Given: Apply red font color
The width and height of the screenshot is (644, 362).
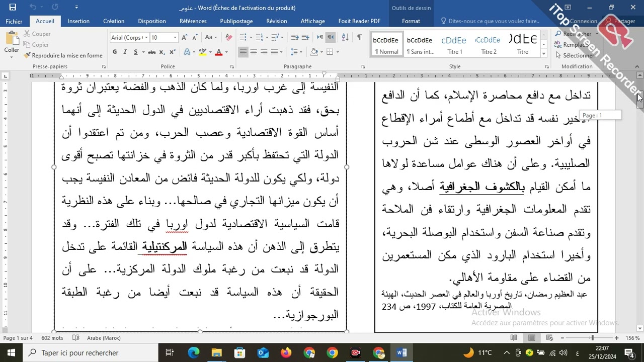Looking at the screenshot, I should pyautogui.click(x=218, y=52).
